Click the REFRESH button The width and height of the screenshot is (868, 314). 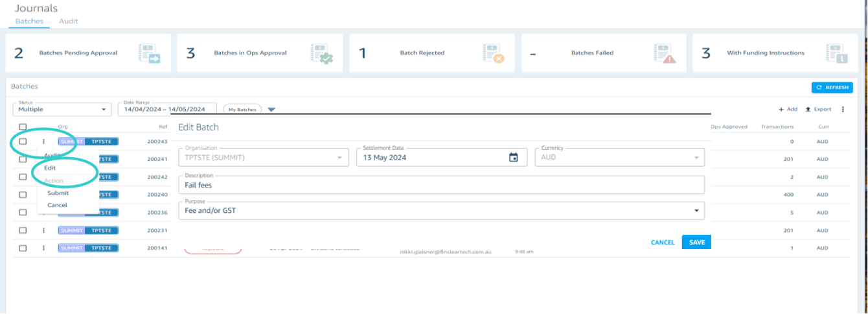[x=832, y=88]
